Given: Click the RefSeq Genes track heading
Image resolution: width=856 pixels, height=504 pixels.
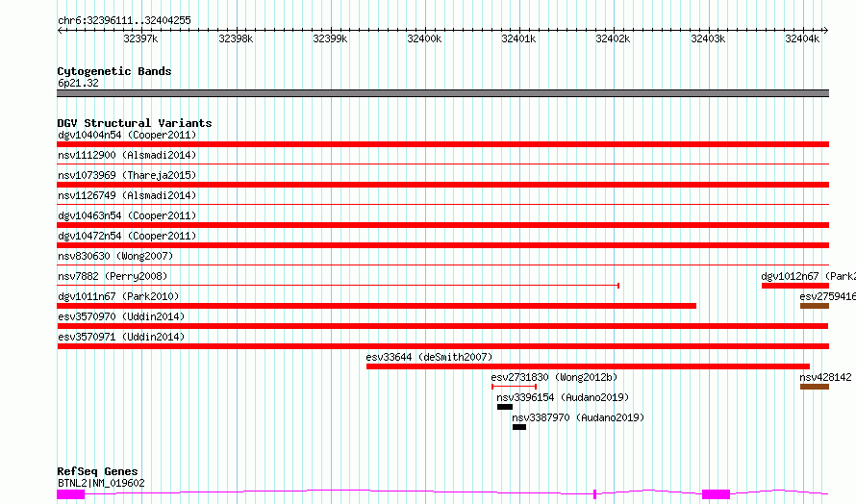Looking at the screenshot, I should [97, 471].
